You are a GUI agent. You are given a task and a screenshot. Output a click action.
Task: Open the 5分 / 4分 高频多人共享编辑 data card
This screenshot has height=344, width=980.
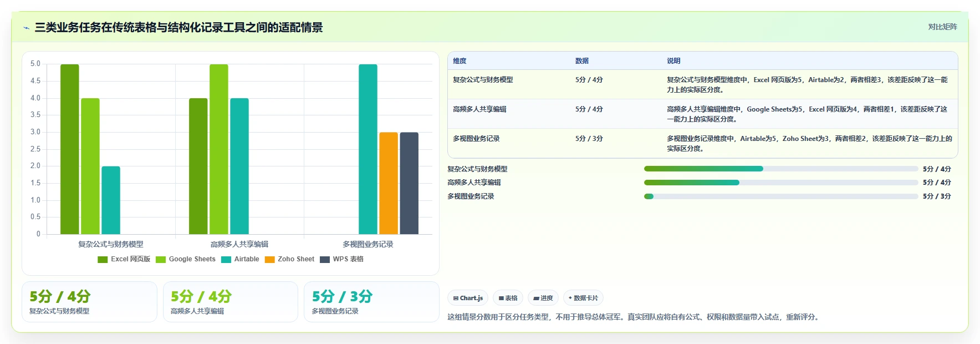pyautogui.click(x=231, y=302)
